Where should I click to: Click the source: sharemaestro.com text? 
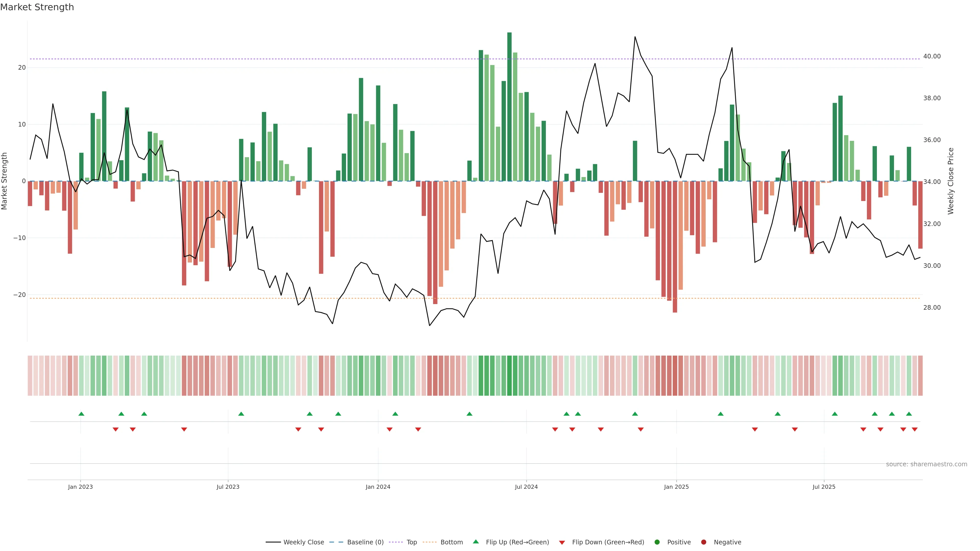(x=926, y=464)
